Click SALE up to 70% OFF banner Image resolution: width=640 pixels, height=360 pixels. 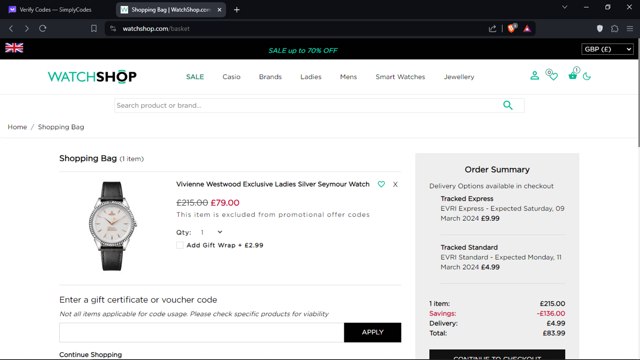[303, 51]
